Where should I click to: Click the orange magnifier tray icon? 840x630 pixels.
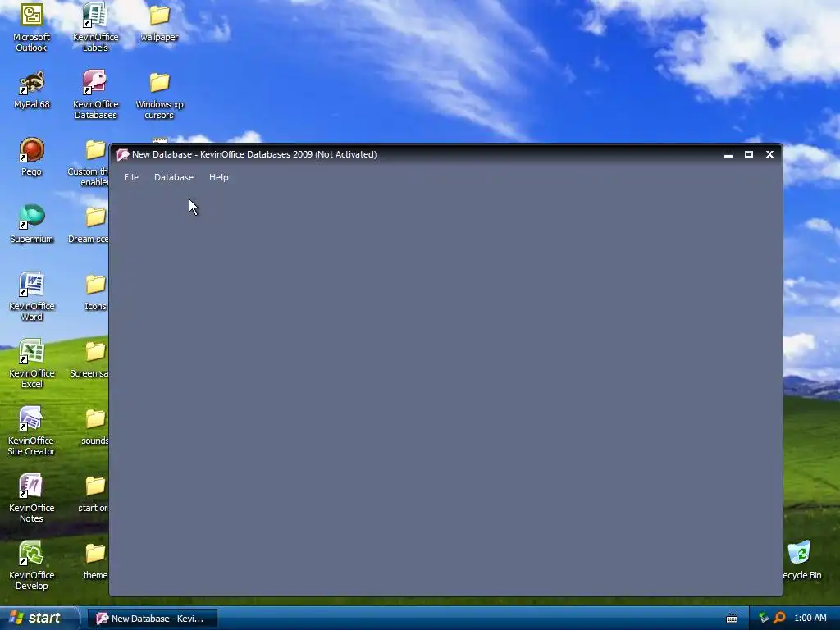(780, 618)
